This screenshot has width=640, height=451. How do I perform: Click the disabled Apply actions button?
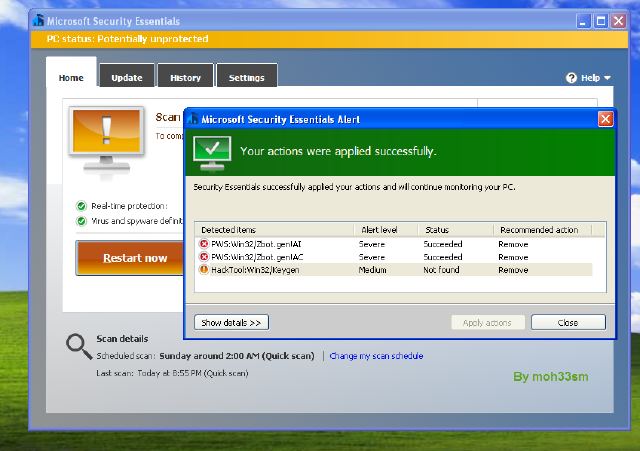pyautogui.click(x=488, y=322)
